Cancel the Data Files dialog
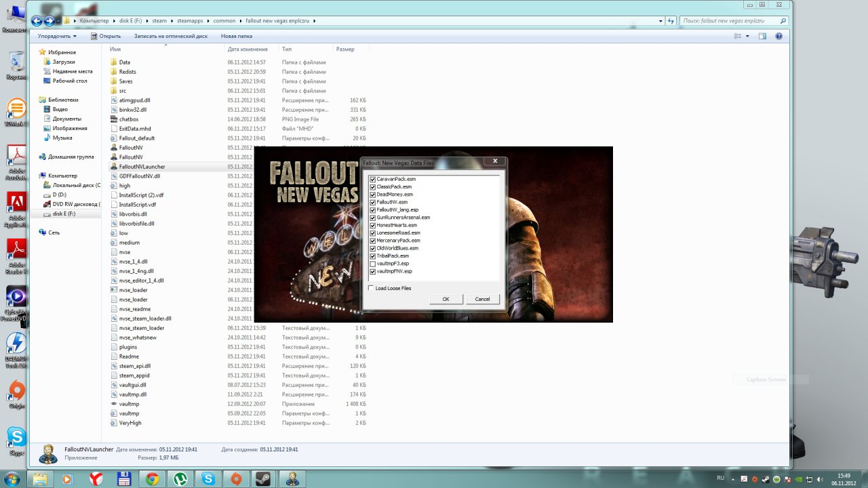The height and width of the screenshot is (488, 868). pos(482,299)
